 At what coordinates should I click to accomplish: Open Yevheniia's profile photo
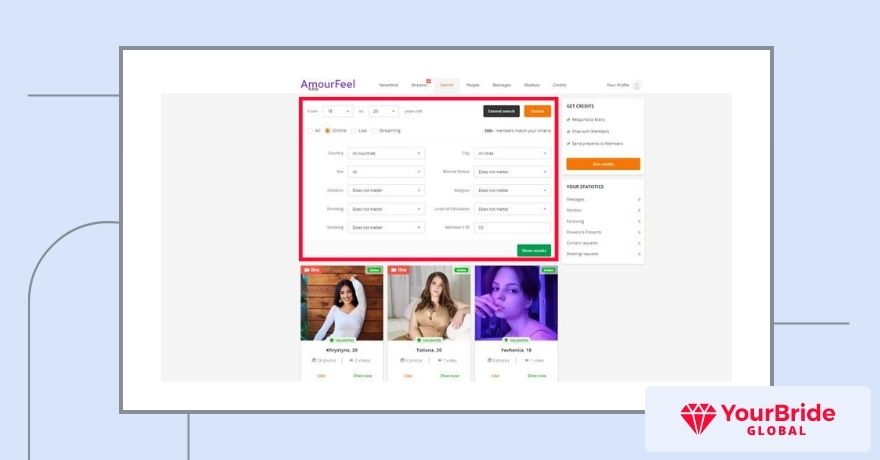(x=516, y=303)
